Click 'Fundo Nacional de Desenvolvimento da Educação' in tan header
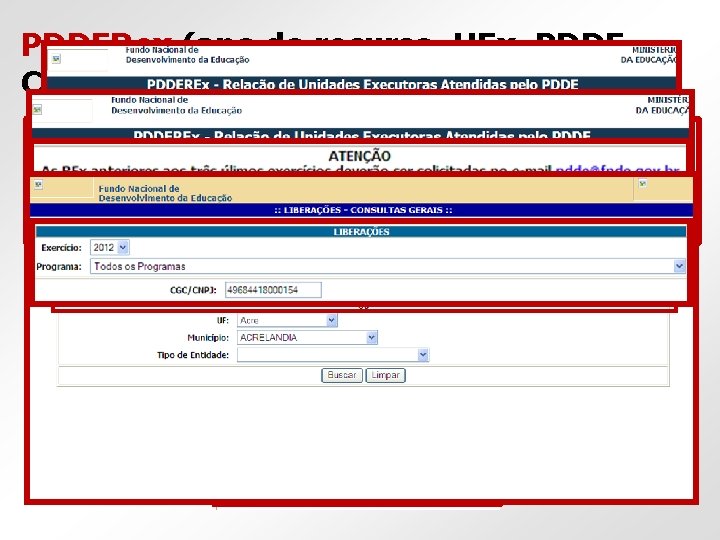 pos(165,193)
